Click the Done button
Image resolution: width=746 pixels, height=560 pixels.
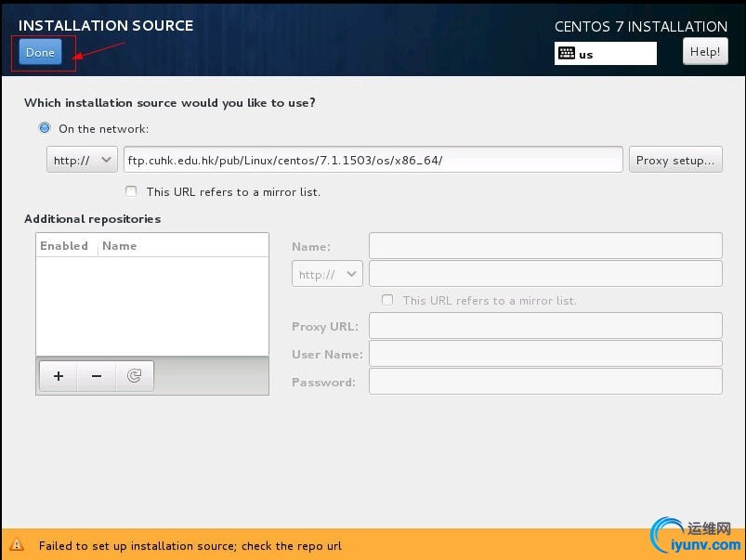pos(41,52)
